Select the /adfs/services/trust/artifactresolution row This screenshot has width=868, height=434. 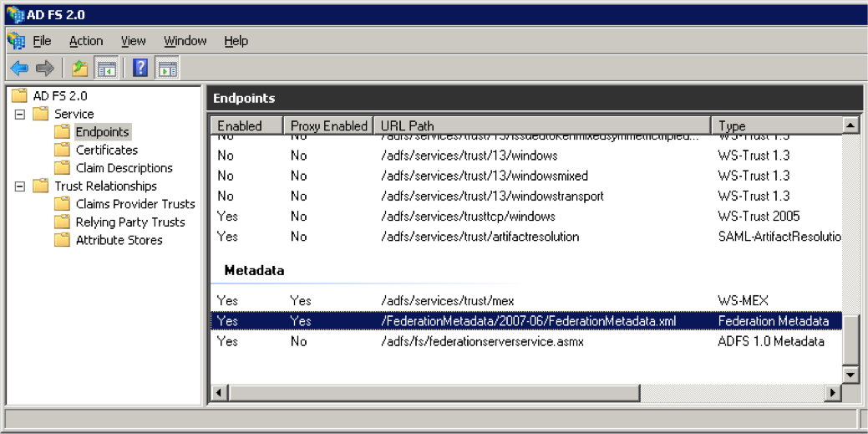pyautogui.click(x=526, y=237)
